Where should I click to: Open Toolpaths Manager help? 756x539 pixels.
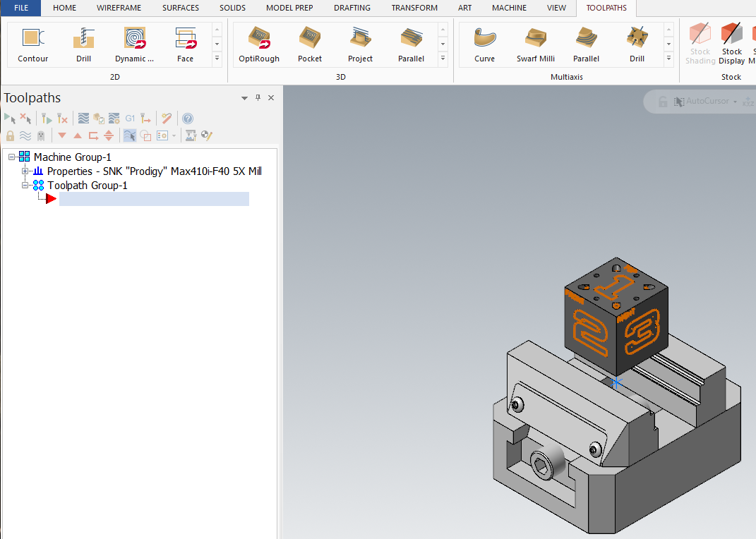tap(188, 118)
